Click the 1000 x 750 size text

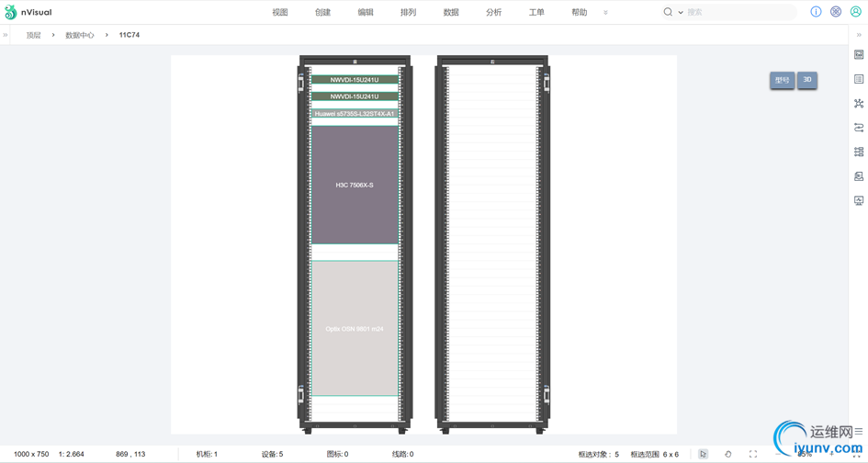click(31, 454)
